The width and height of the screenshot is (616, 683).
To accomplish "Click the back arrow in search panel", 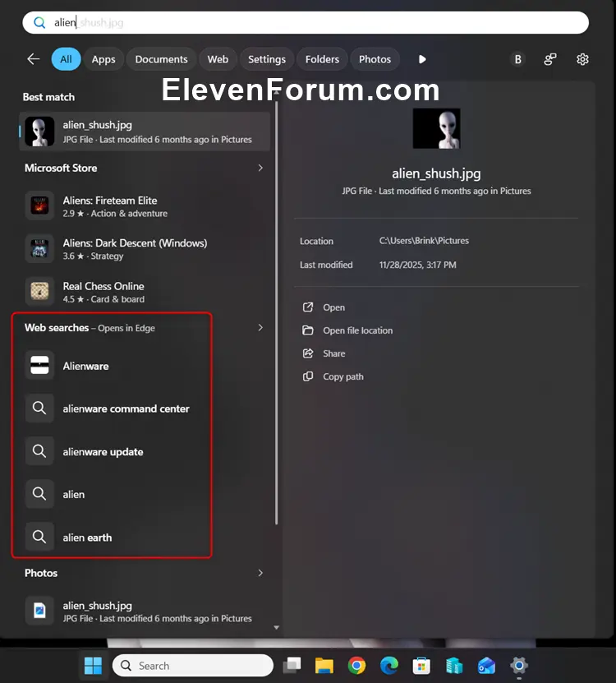I will pyautogui.click(x=34, y=59).
